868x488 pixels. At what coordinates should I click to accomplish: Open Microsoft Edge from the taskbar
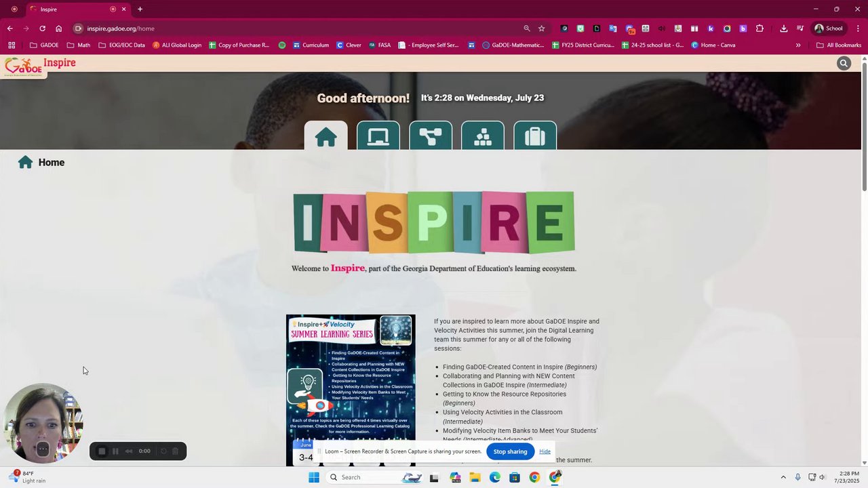(x=495, y=477)
